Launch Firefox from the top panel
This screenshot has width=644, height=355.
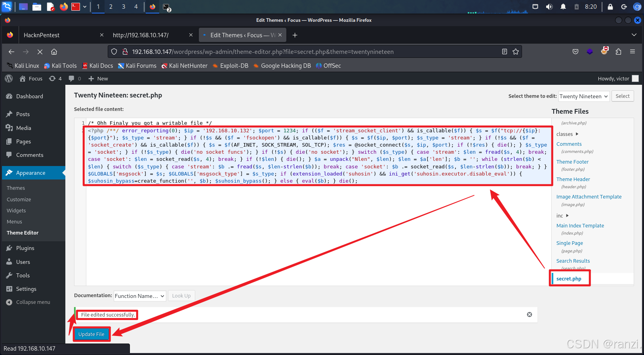pos(63,7)
